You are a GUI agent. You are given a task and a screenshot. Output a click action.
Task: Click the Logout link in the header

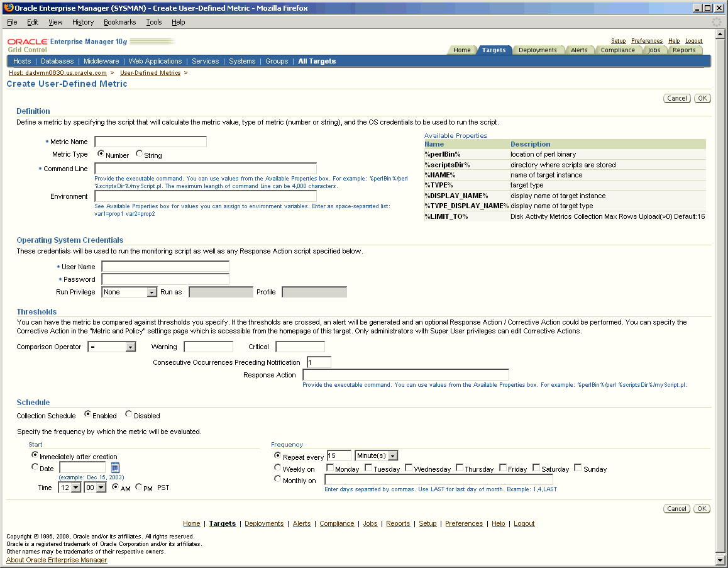[x=693, y=41]
